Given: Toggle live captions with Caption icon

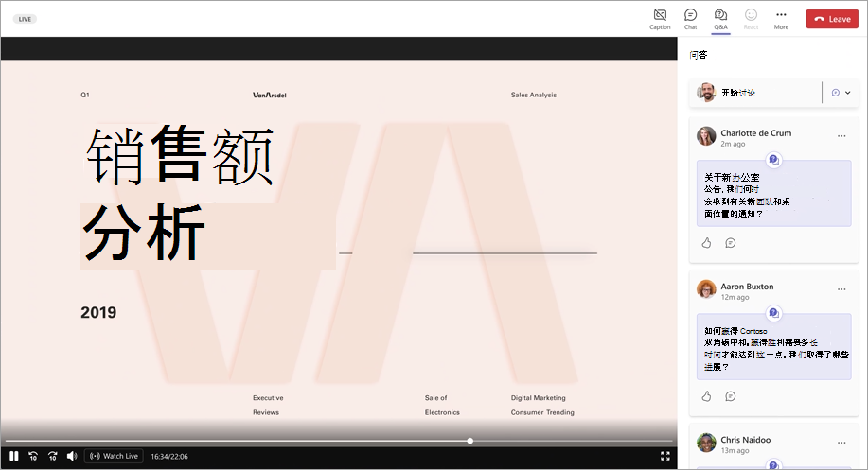Looking at the screenshot, I should (660, 19).
